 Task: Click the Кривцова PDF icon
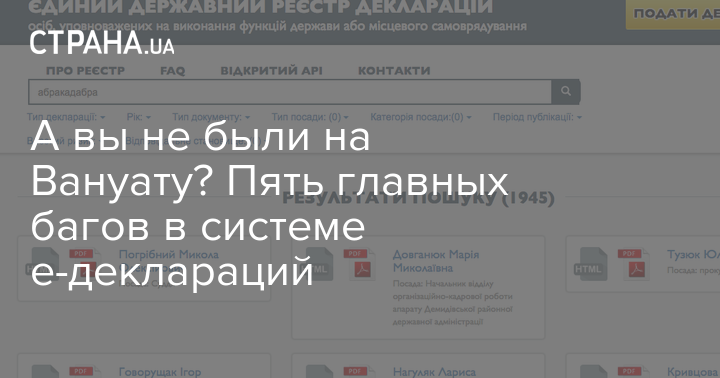pyautogui.click(x=633, y=372)
